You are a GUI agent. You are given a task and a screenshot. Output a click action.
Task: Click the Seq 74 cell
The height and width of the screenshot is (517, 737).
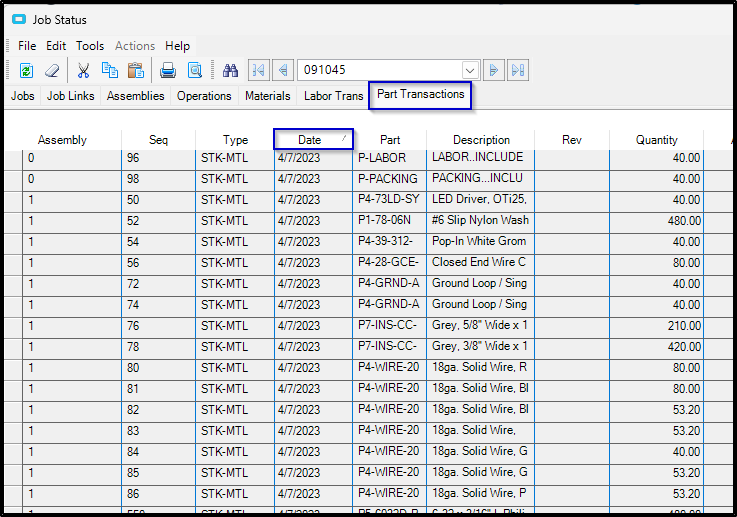(x=158, y=305)
